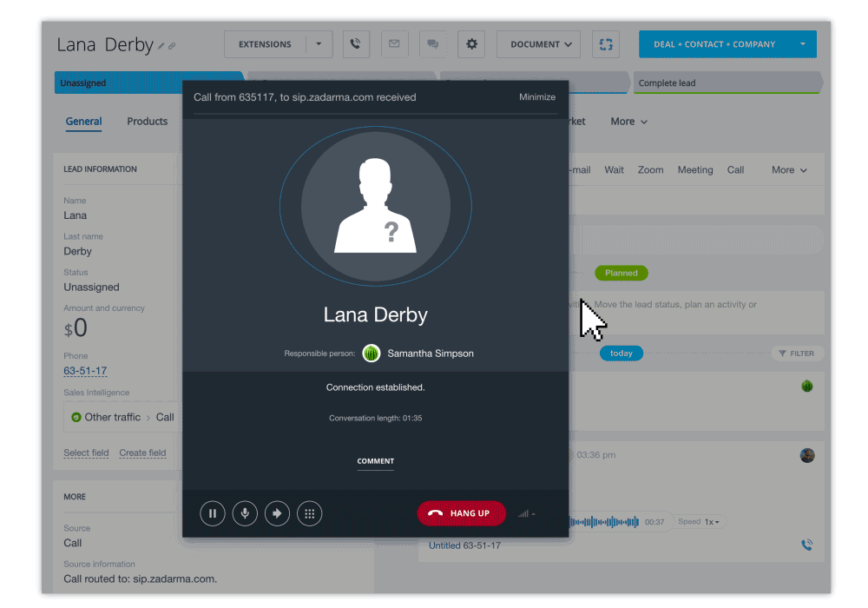Toggle the connection quality indicator
Screen dimensions: 868x608
coord(526,513)
